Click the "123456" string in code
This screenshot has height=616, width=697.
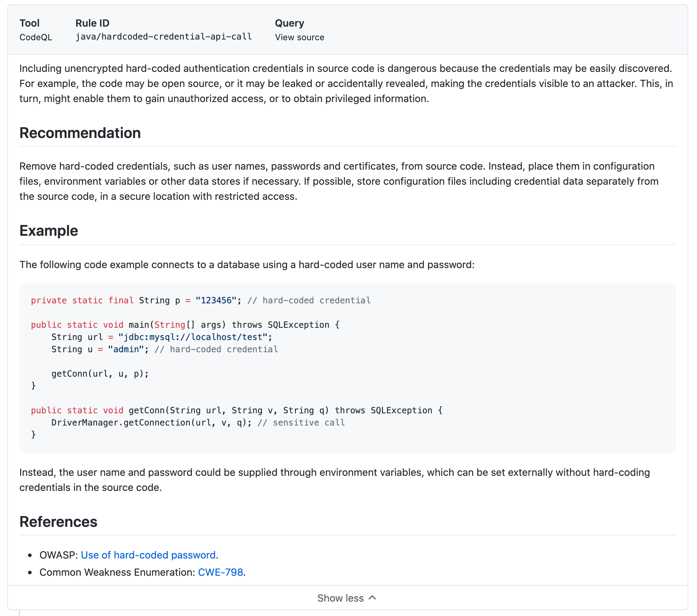[216, 300]
